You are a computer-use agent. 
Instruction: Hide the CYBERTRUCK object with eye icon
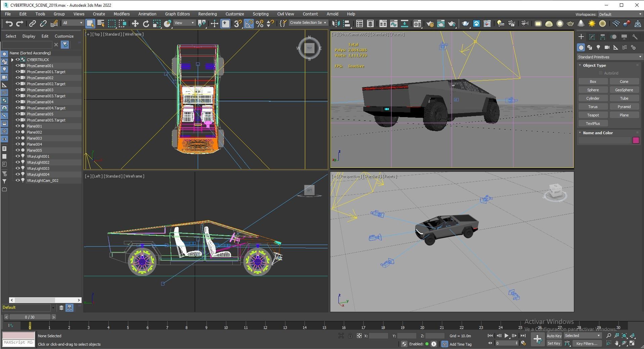click(18, 60)
